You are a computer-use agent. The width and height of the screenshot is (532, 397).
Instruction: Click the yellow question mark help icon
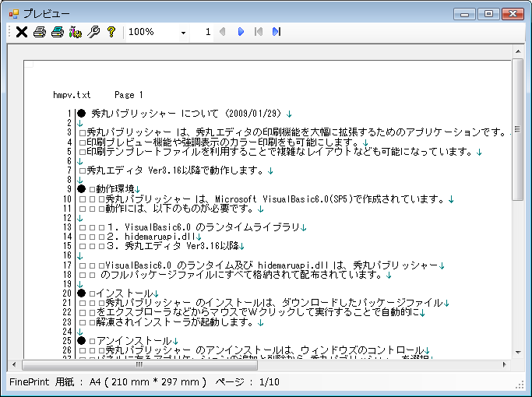[x=111, y=32]
